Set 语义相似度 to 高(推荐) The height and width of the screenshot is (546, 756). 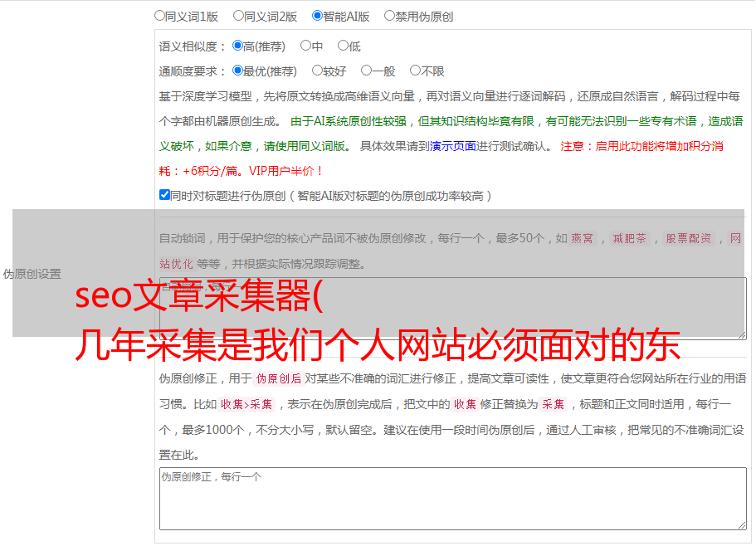coord(237,46)
